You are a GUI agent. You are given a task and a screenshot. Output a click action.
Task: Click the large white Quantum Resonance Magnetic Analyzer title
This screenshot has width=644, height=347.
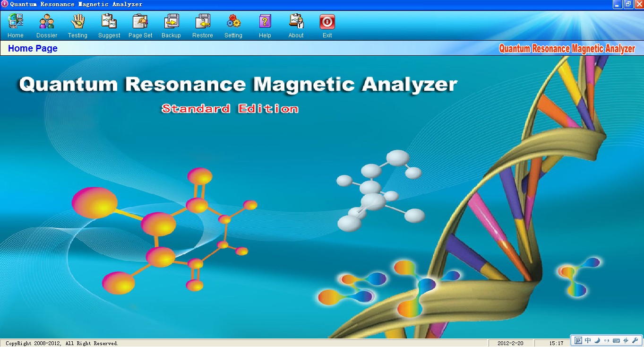[238, 85]
